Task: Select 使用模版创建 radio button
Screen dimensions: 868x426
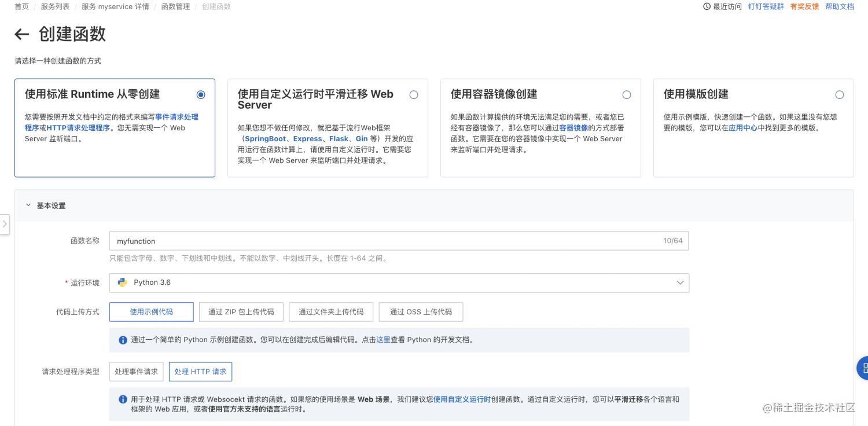Action: [x=840, y=95]
